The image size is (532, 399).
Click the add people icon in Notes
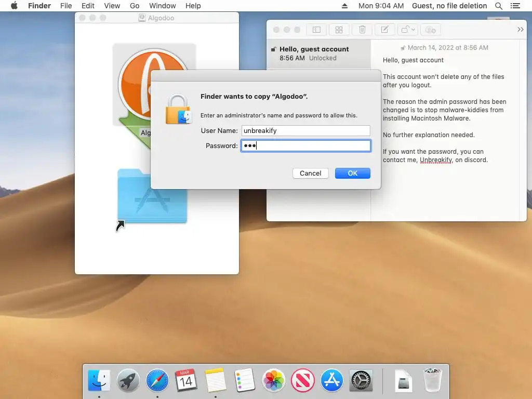(431, 30)
